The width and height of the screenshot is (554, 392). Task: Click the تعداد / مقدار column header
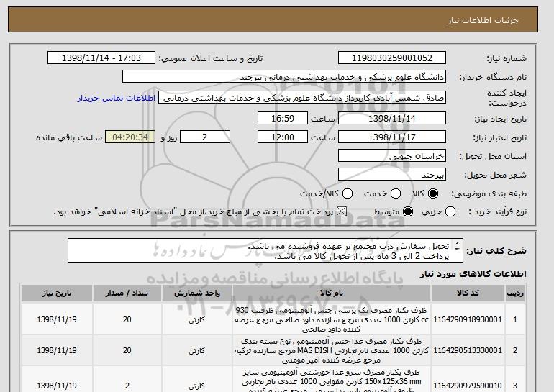(x=127, y=293)
